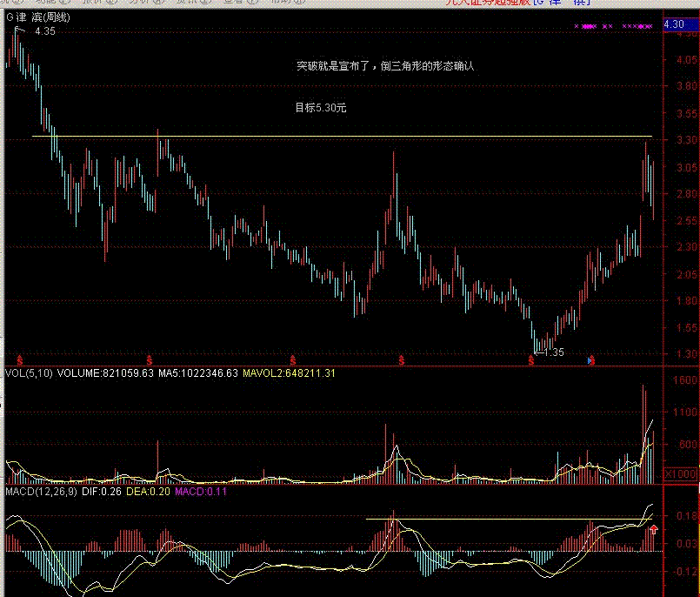The height and width of the screenshot is (597, 700).
Task: Click the 0.03 MACD axis label
Action: pyautogui.click(x=687, y=543)
